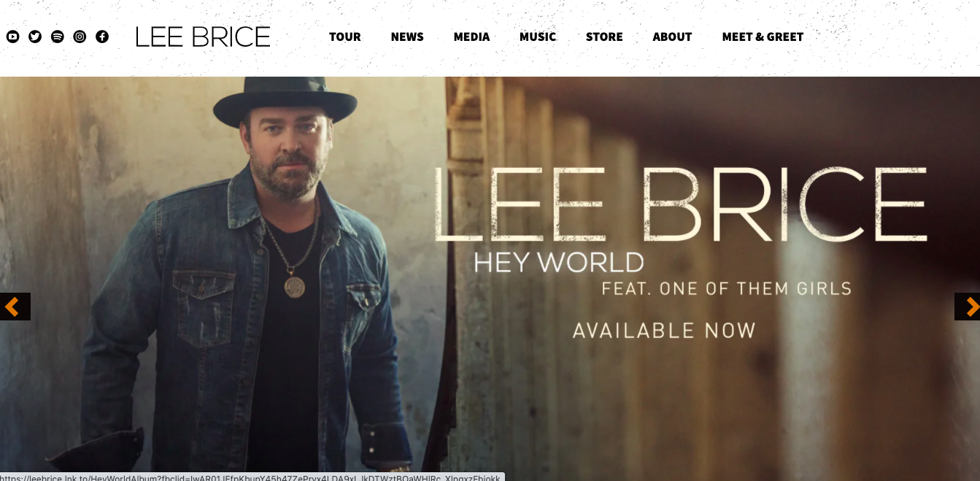Click the large LEE BRICE banner title

click(681, 205)
